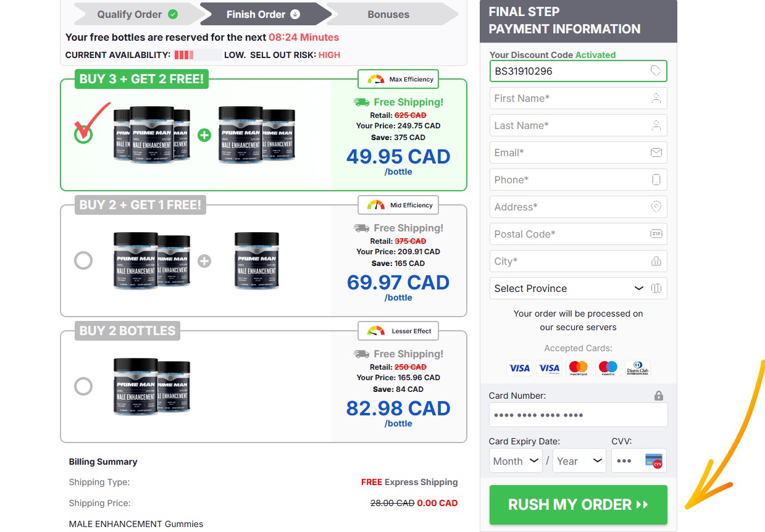Click the 08:24 Minutes countdown timer
Image resolution: width=765 pixels, height=532 pixels.
(304, 37)
